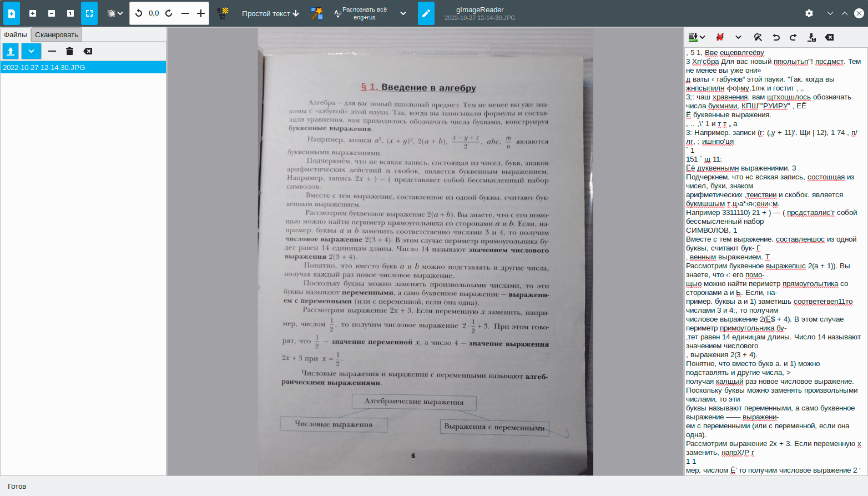Remove the selected image from list
The width and height of the screenshot is (868, 496).
tap(52, 51)
